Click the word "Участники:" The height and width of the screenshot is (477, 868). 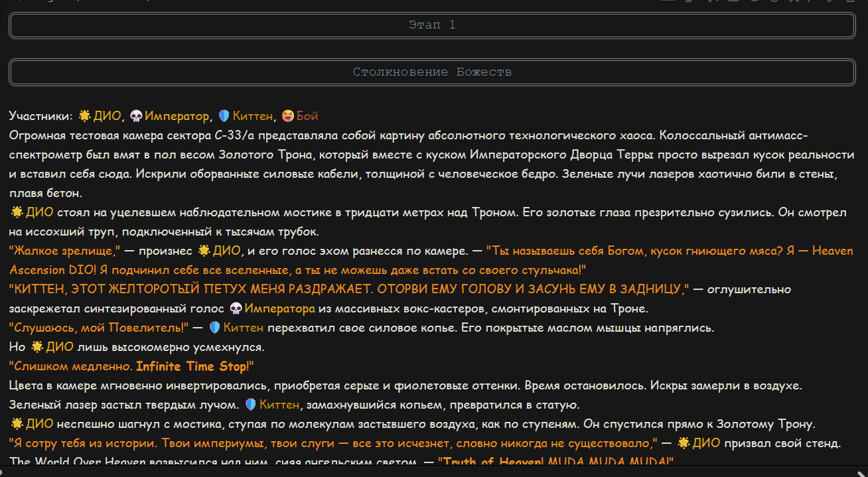click(40, 116)
